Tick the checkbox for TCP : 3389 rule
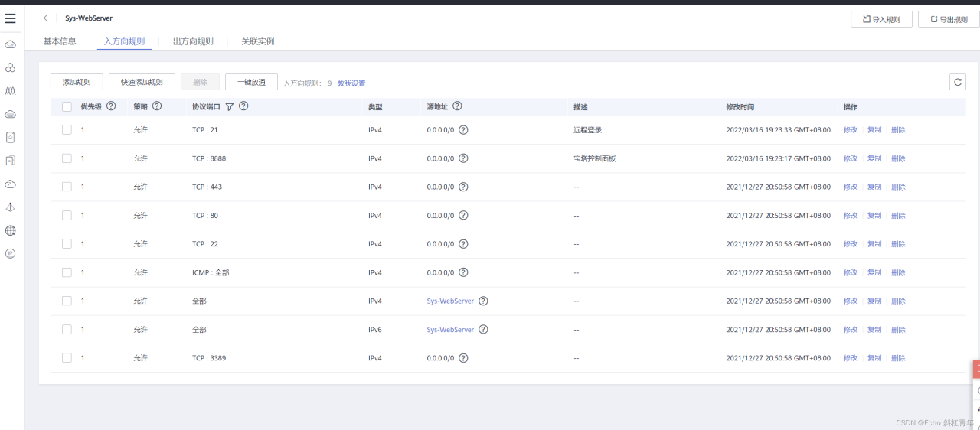This screenshot has width=980, height=430. click(x=67, y=358)
